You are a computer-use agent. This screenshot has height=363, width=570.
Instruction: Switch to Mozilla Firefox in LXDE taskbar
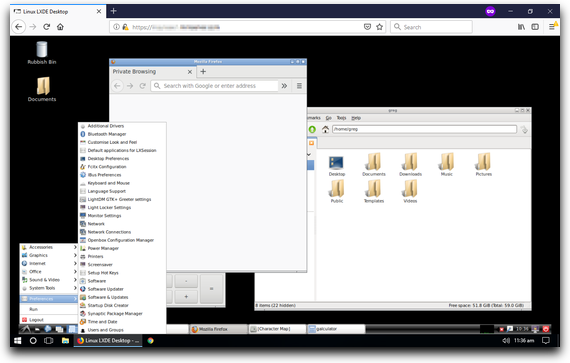click(x=218, y=329)
